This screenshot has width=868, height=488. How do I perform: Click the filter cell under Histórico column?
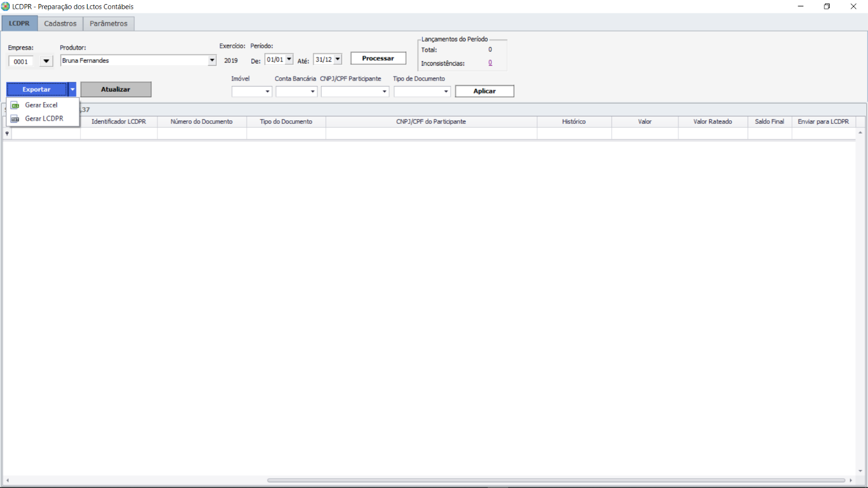[x=574, y=134]
